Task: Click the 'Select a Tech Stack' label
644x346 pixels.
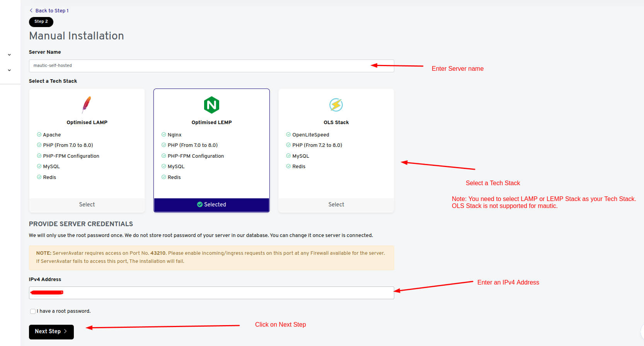Action: (x=53, y=81)
